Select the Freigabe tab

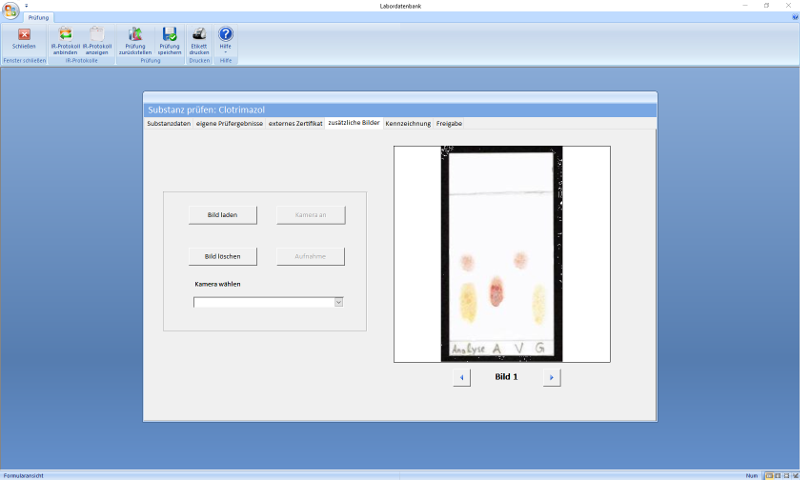(x=449, y=123)
